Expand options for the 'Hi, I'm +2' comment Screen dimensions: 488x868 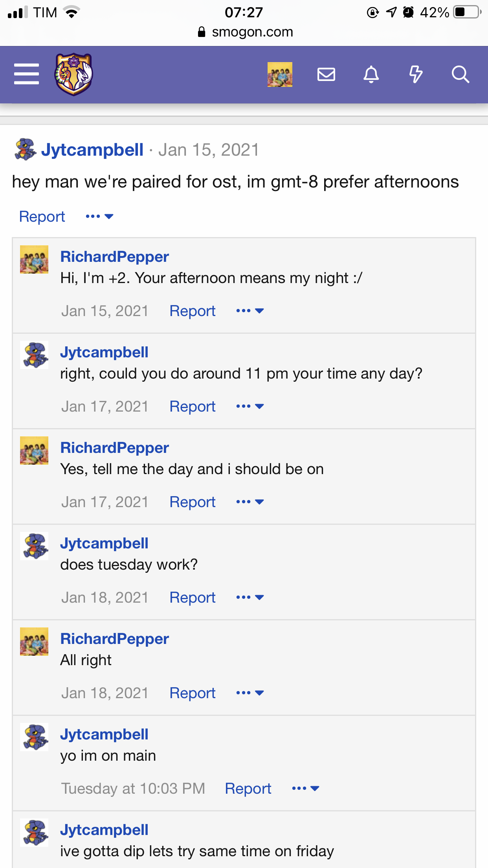[250, 311]
